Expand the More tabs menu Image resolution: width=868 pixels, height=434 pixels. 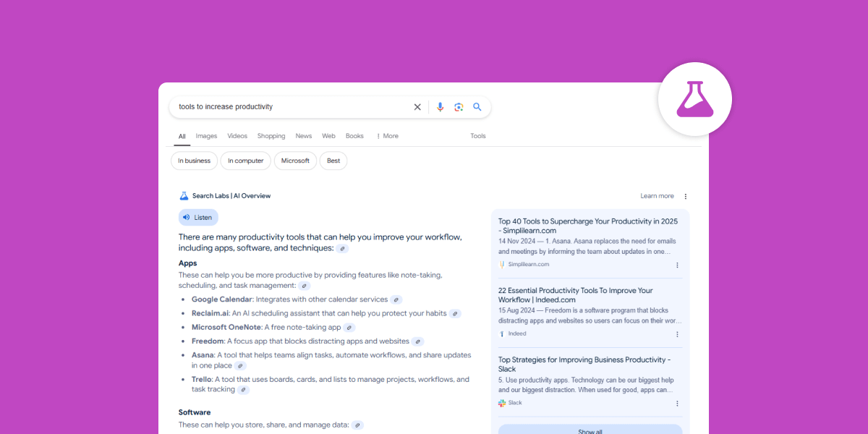(x=387, y=136)
